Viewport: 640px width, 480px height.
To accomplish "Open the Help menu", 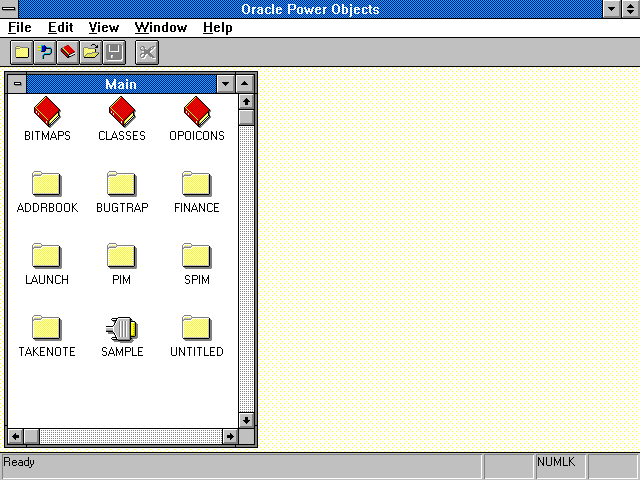I will coord(217,27).
